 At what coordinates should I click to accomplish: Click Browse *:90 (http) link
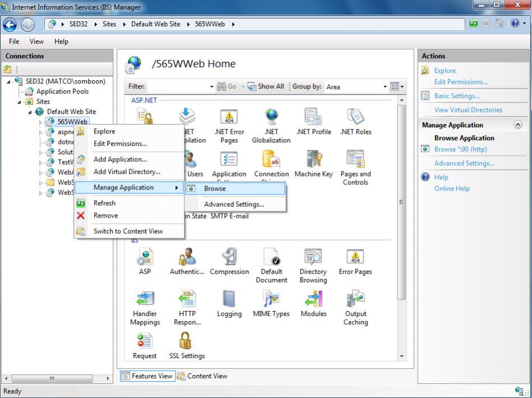pos(460,149)
